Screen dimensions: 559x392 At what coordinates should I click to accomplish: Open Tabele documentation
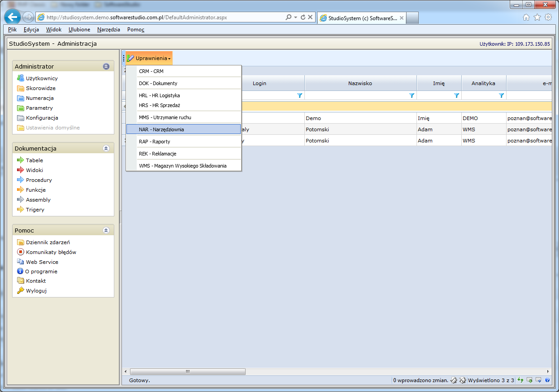(x=30, y=160)
